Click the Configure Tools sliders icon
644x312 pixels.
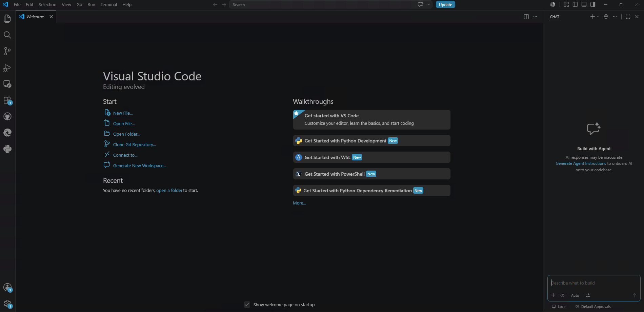pyautogui.click(x=588, y=295)
